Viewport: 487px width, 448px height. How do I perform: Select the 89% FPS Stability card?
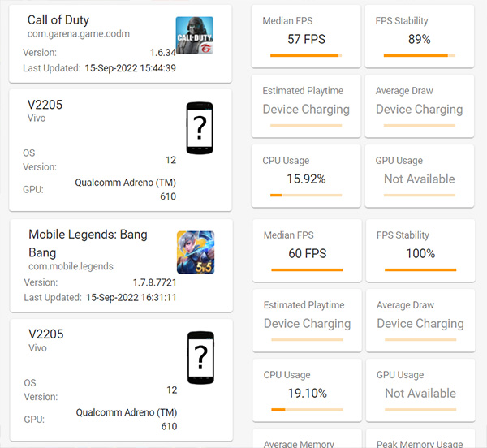coord(419,35)
